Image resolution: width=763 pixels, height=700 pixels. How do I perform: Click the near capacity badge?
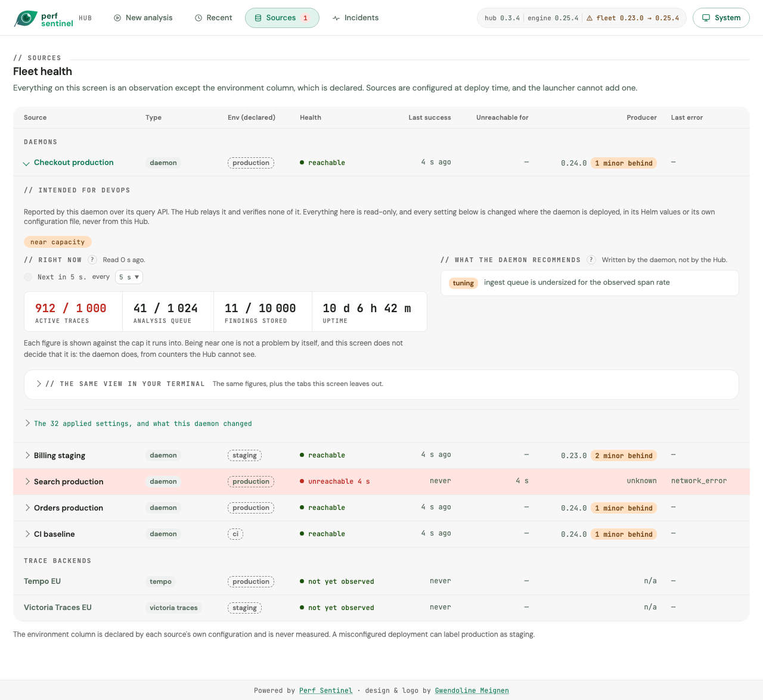coord(58,242)
